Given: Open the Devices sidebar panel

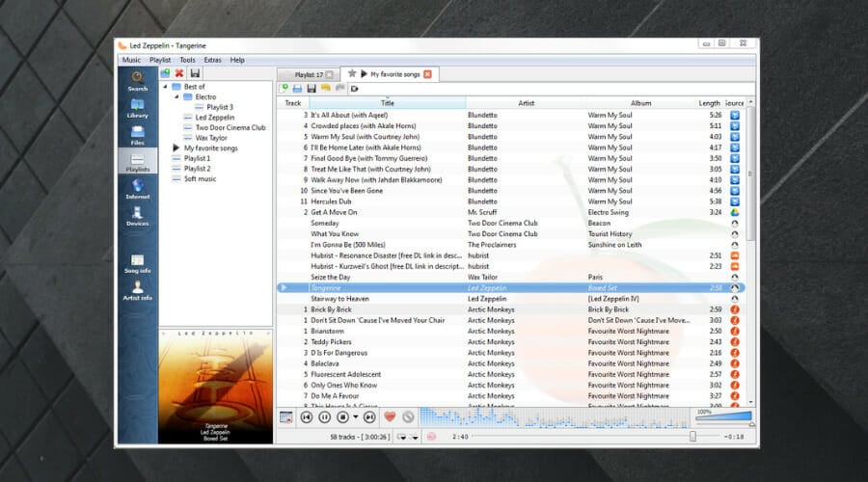Looking at the screenshot, I should (x=137, y=215).
